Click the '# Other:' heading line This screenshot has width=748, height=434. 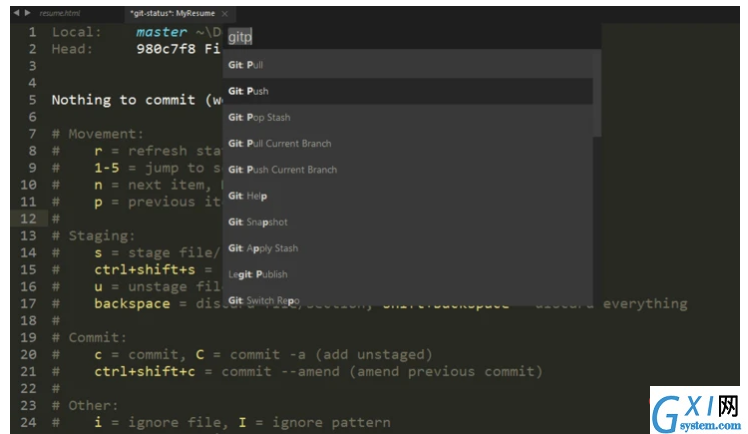[x=85, y=406]
